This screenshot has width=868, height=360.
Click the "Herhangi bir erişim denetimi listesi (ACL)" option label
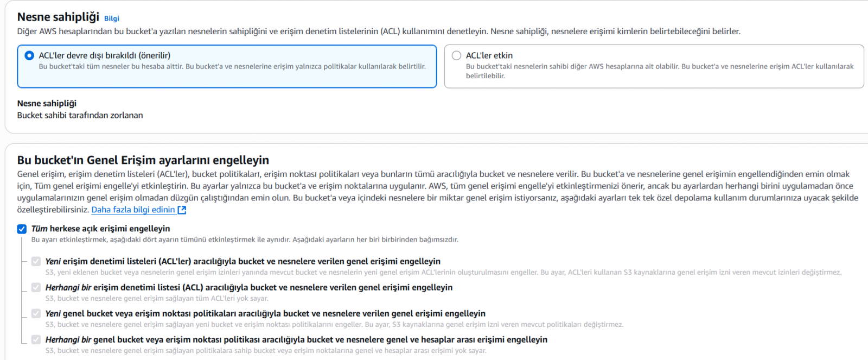coord(248,287)
